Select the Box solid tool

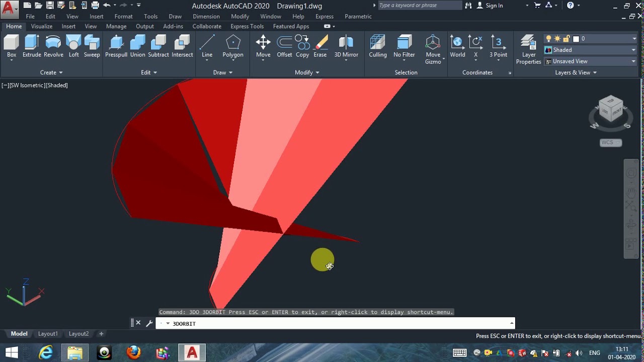point(11,46)
